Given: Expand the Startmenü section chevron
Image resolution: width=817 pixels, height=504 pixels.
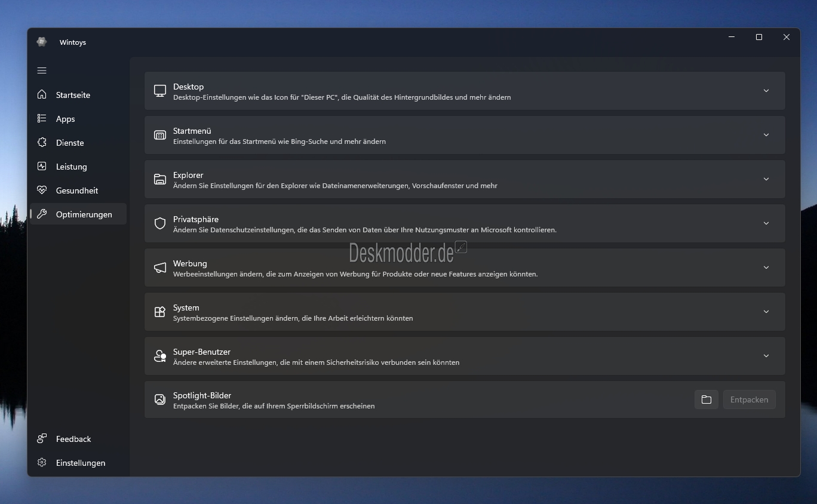Looking at the screenshot, I should 766,135.
